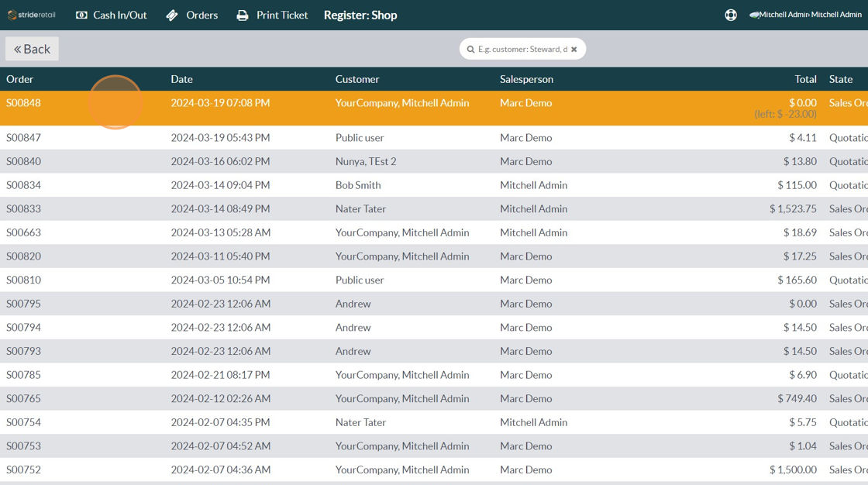Click date 2024-03-16 06:02 PM
Viewport: 868px width, 485px height.
pos(220,161)
